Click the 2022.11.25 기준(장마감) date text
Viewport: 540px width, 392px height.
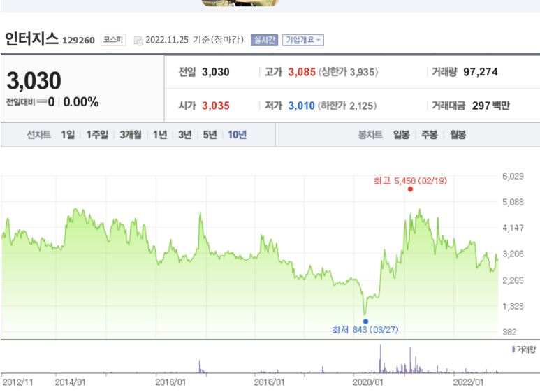[195, 40]
